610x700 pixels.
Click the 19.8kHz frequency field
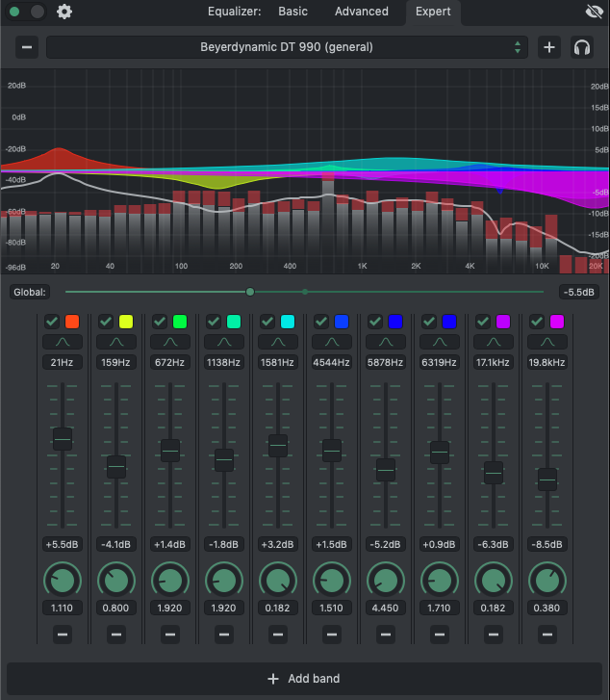coord(547,362)
